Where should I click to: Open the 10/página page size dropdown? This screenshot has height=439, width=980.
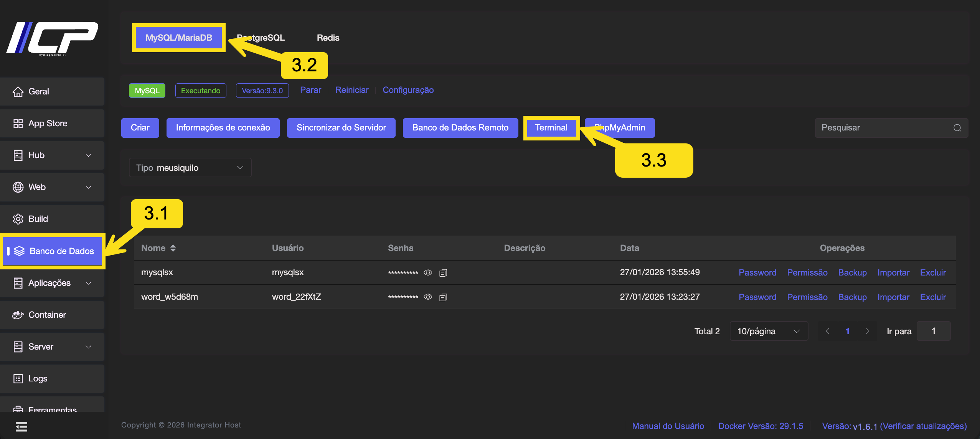click(x=769, y=332)
